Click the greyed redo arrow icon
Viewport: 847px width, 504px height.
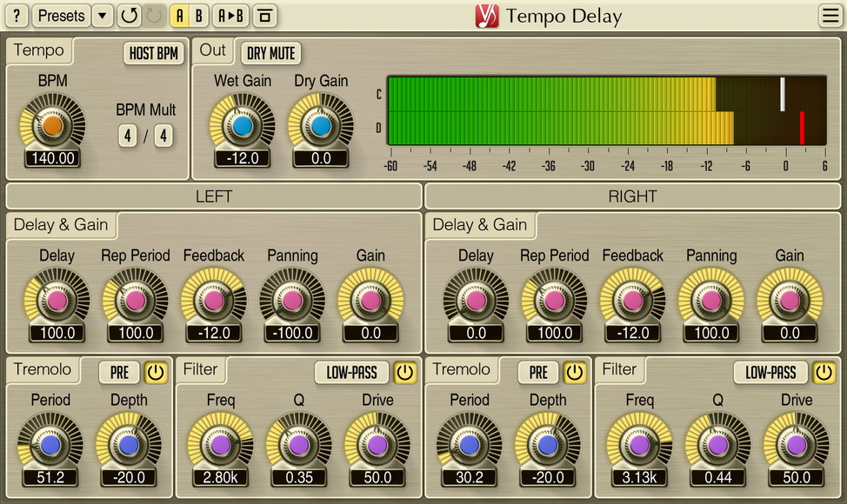[x=154, y=17]
